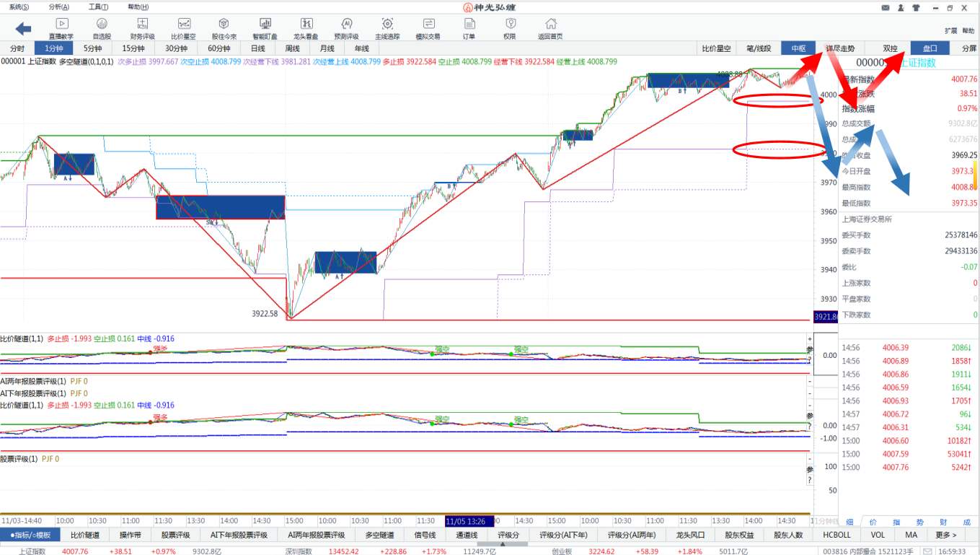Select the 多空隧道 indicator tab
The width and height of the screenshot is (980, 555).
[x=379, y=535]
